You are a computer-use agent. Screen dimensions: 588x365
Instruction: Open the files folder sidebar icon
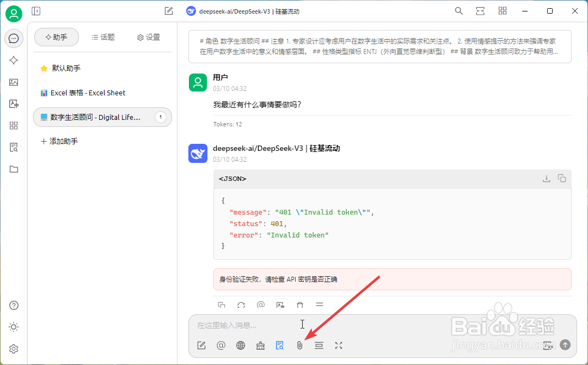pyautogui.click(x=14, y=169)
